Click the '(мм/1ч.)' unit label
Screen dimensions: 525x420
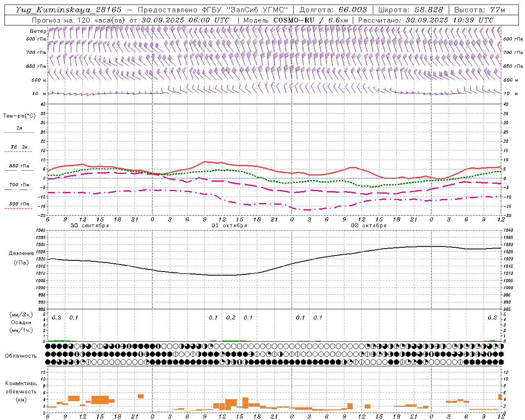(21, 330)
